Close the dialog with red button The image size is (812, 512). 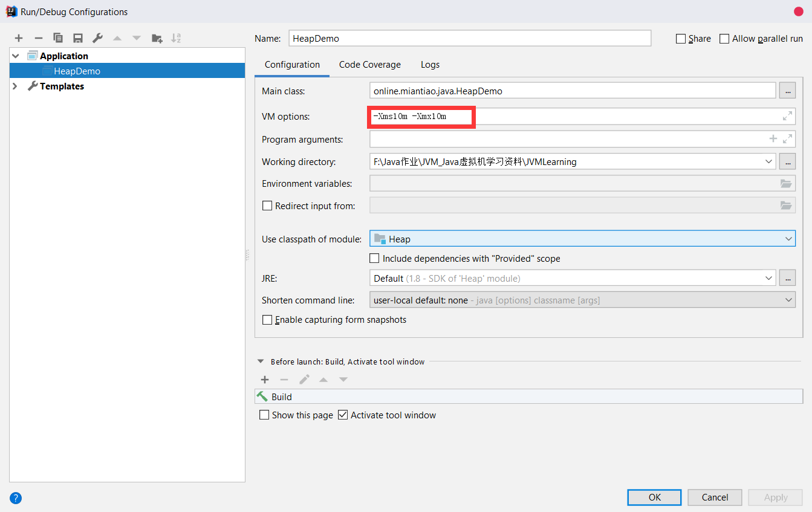798,11
